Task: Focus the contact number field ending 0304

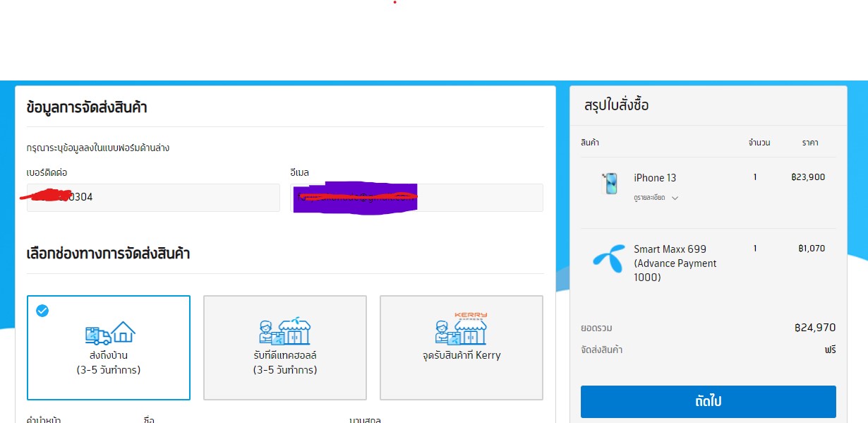Action: pyautogui.click(x=153, y=198)
